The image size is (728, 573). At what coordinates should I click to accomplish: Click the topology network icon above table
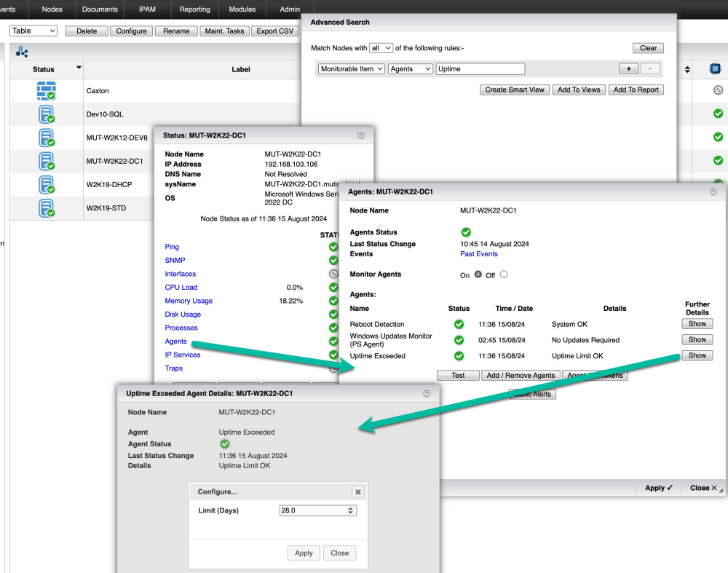coord(22,52)
